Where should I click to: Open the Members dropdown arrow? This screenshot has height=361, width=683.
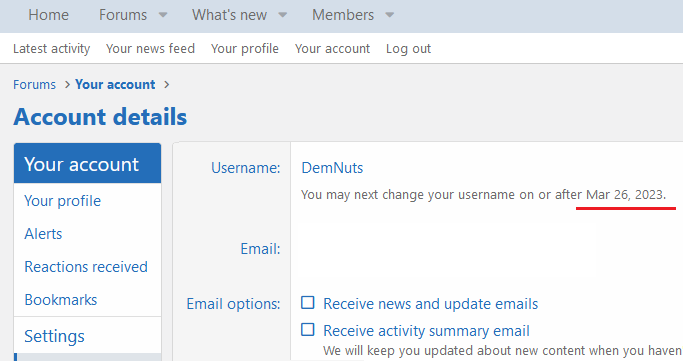(390, 15)
